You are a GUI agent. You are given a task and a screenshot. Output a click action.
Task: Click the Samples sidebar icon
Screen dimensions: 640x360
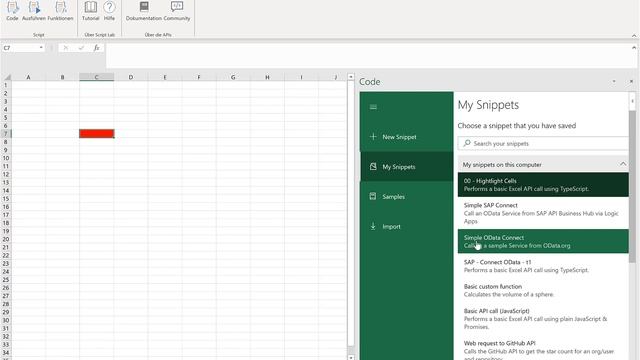coord(373,196)
